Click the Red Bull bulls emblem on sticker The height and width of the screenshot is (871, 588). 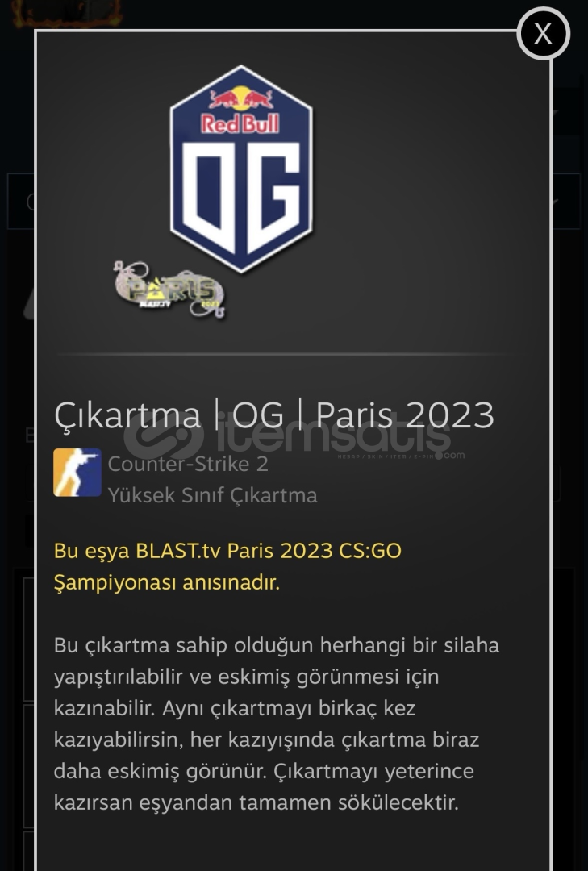(x=240, y=99)
